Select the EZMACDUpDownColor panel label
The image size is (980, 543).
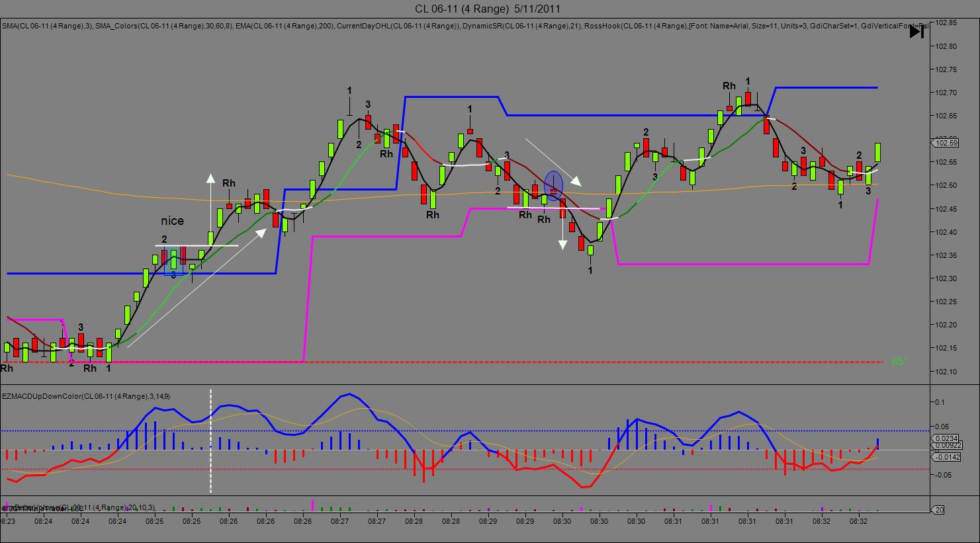coord(86,396)
